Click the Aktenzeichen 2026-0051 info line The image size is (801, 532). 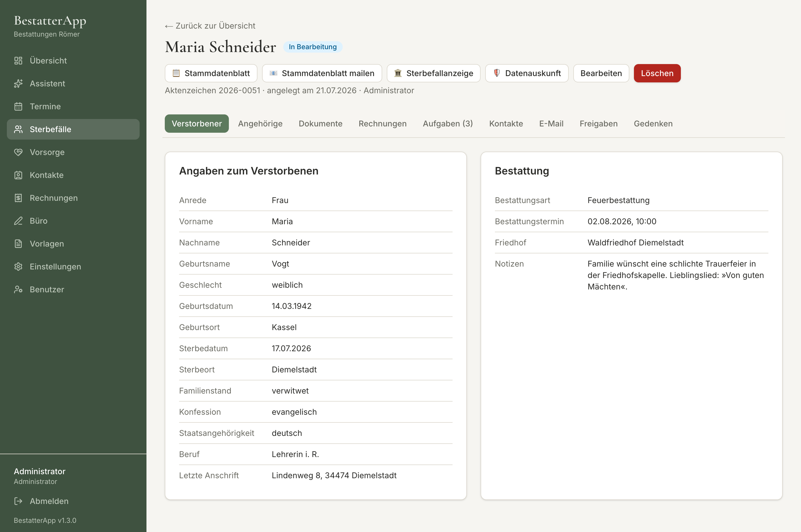coord(290,91)
